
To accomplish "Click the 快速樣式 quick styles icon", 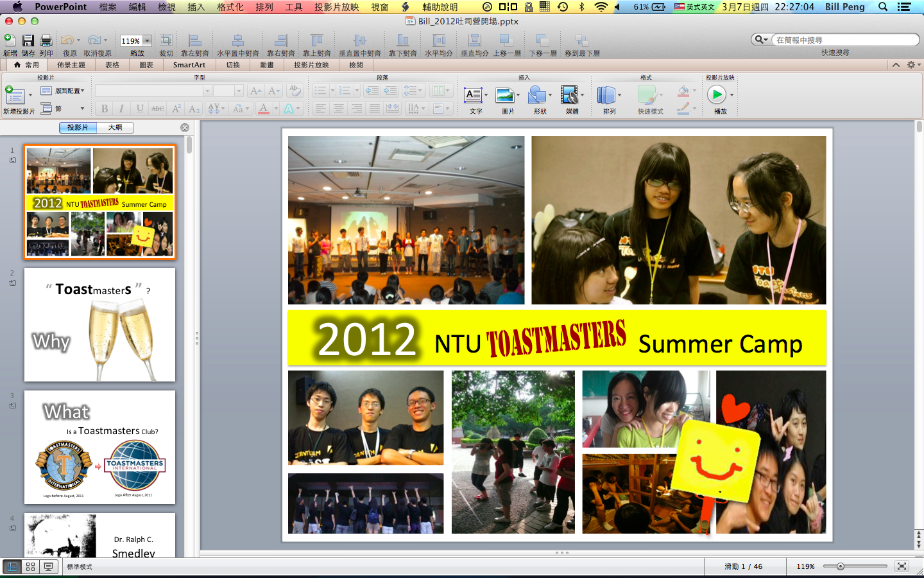I will click(x=647, y=96).
